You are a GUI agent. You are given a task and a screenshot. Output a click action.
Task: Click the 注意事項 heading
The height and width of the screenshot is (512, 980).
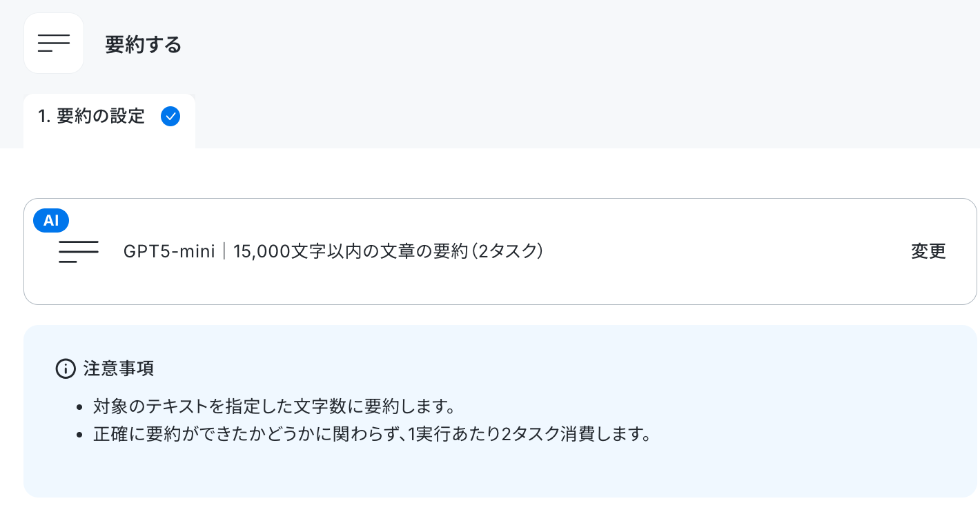point(119,369)
